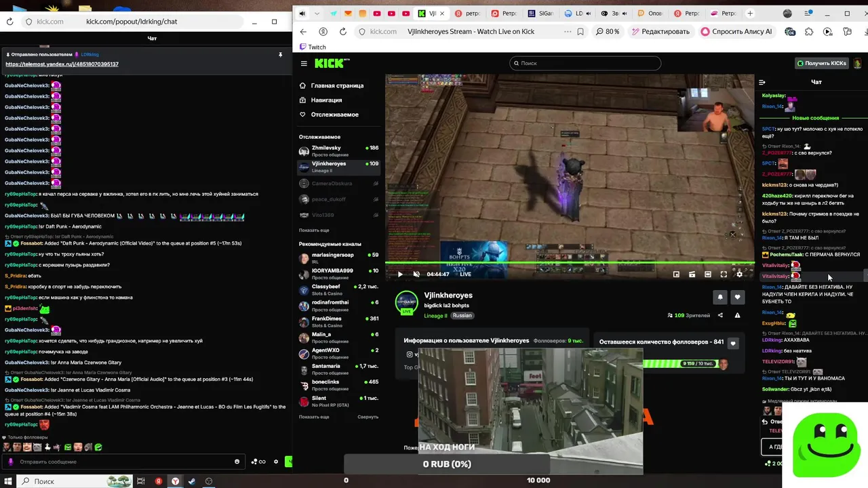The width and height of the screenshot is (868, 488).
Task: Switch to Опов browser tab
Action: pos(650,14)
